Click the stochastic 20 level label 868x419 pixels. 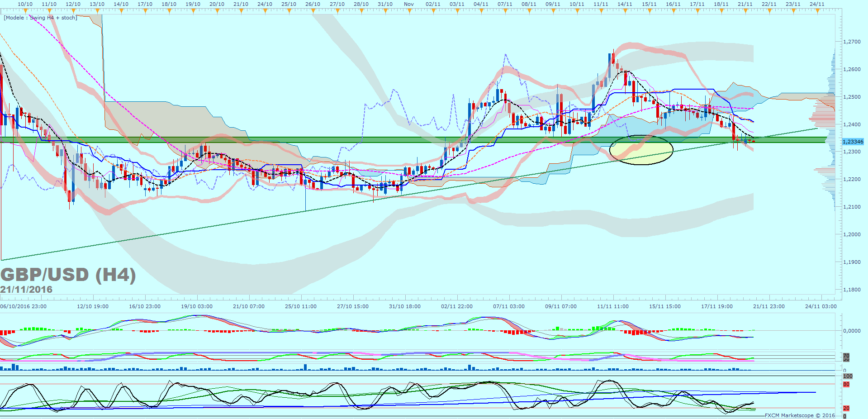pos(846,408)
